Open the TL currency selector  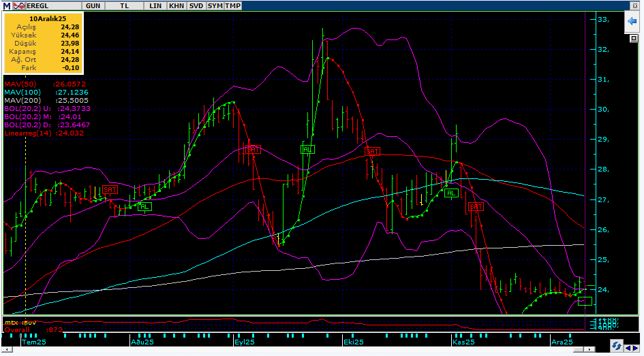124,5
